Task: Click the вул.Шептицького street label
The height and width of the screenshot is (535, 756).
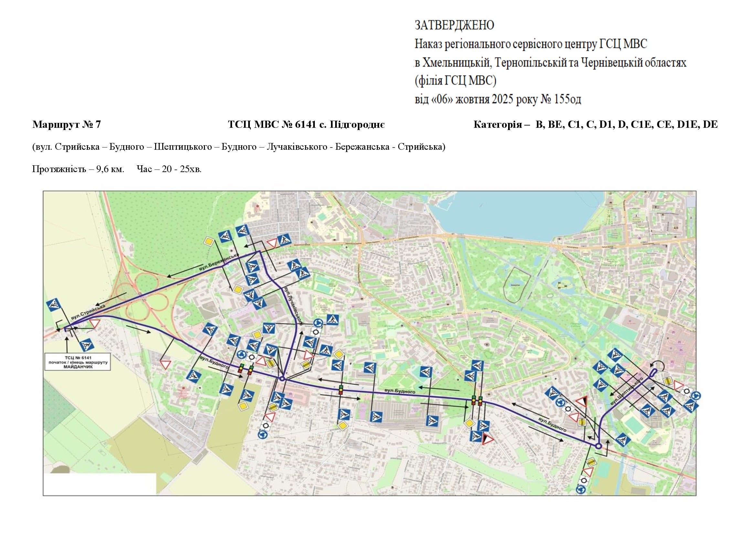Action: point(627,391)
